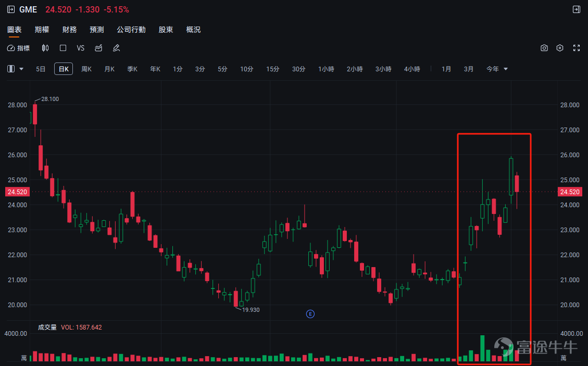This screenshot has height=366, width=588.
Task: Expand the 今年 range dropdown
Action: pos(497,69)
